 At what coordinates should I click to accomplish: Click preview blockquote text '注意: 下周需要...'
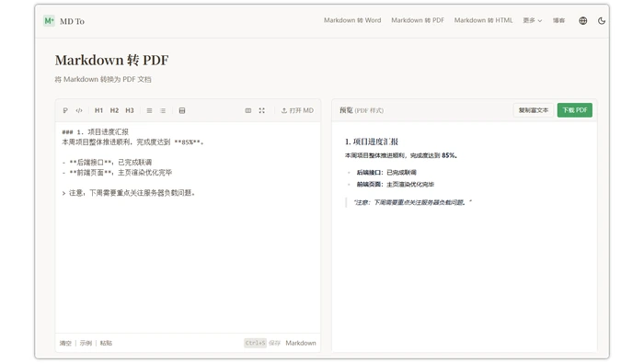(412, 202)
